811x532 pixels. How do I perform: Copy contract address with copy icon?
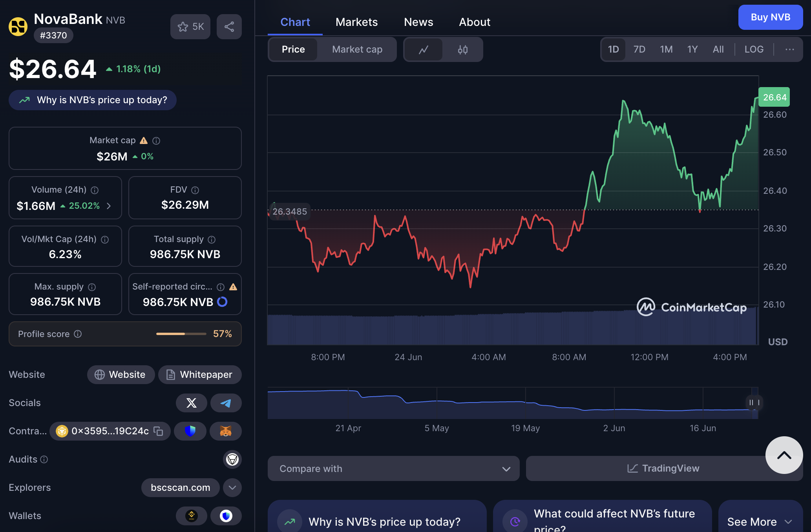tap(158, 431)
